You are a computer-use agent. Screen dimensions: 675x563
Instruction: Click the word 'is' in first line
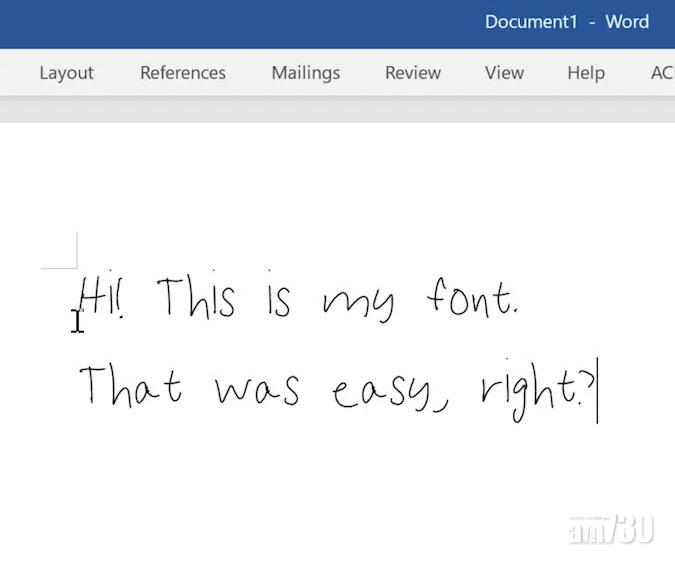pos(278,299)
